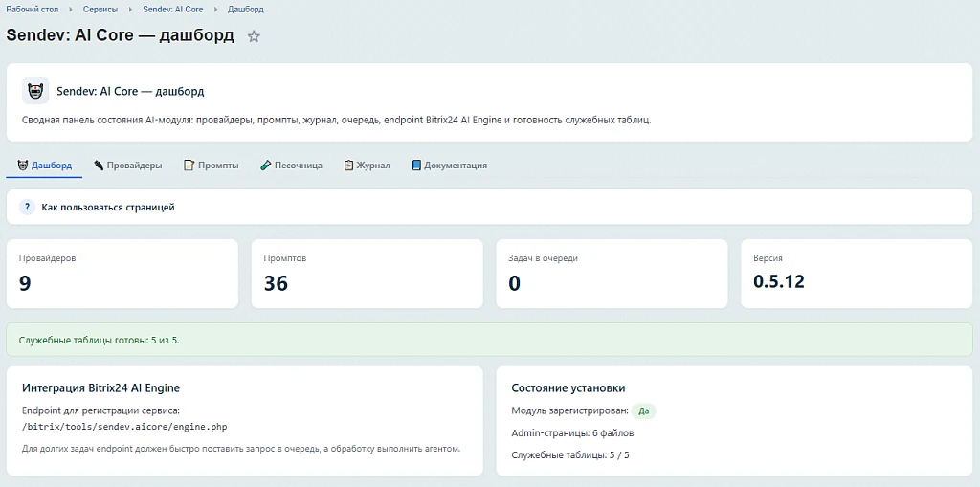Switch to the Дашборд tab
Screen dimensions: 980x487
tap(44, 166)
